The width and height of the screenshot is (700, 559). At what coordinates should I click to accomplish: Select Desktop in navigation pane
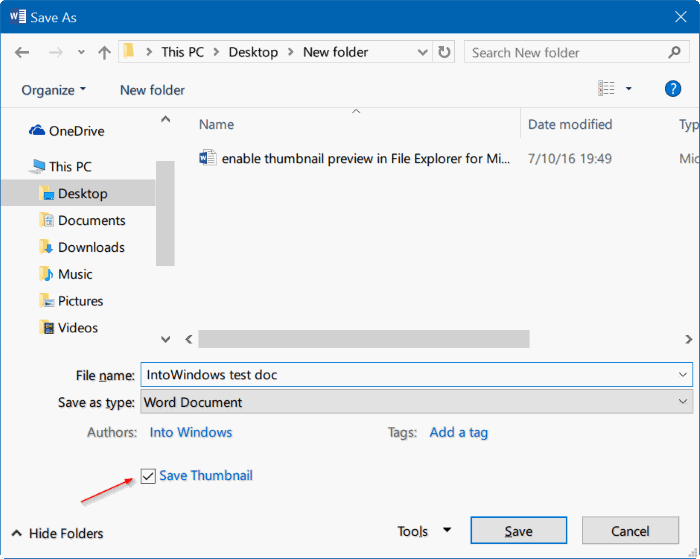pos(78,193)
